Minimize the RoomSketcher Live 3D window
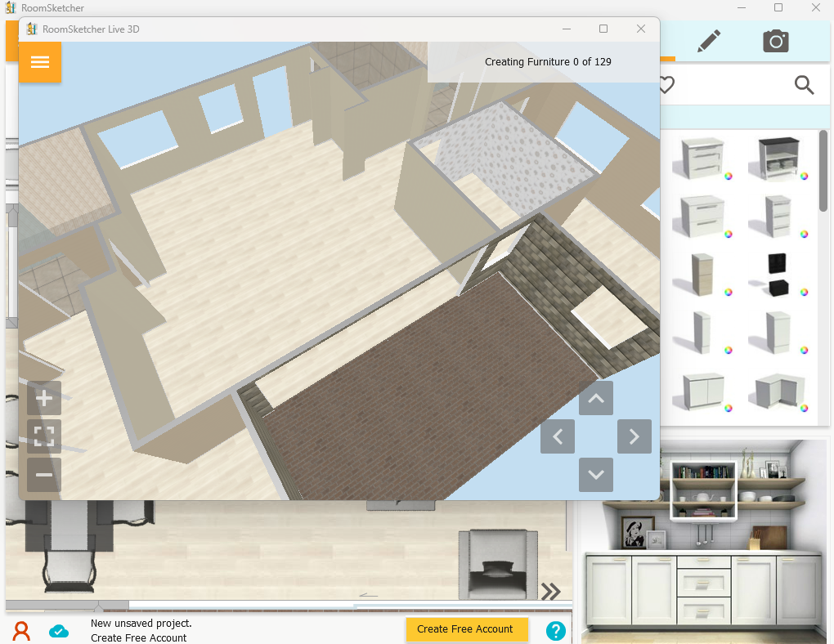834x644 pixels. [567, 29]
